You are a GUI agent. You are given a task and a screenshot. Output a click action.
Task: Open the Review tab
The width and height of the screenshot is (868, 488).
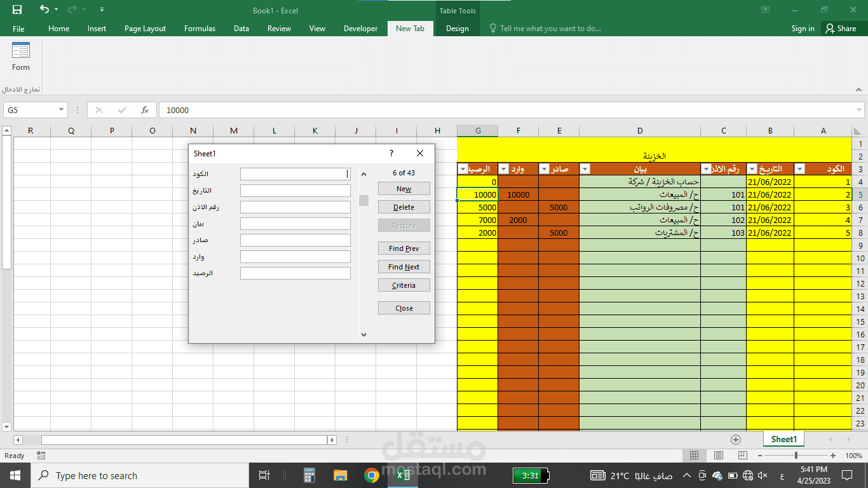[x=279, y=29]
